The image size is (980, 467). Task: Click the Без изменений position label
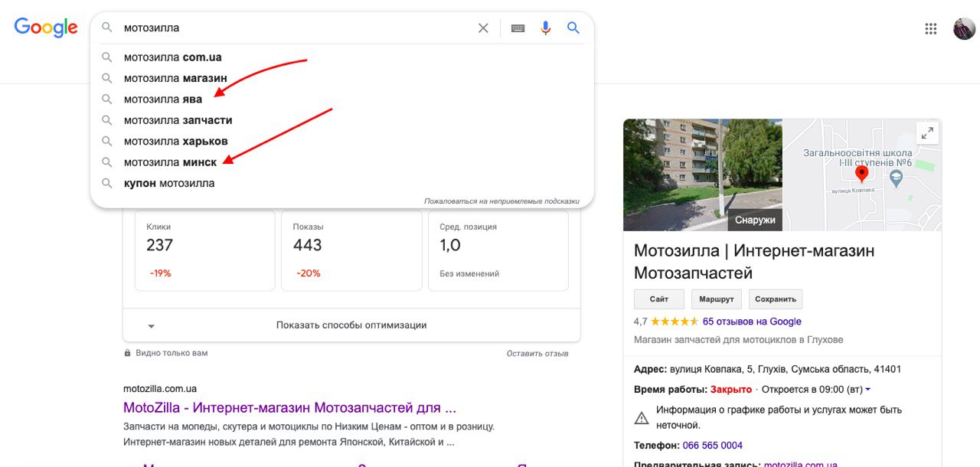[469, 273]
